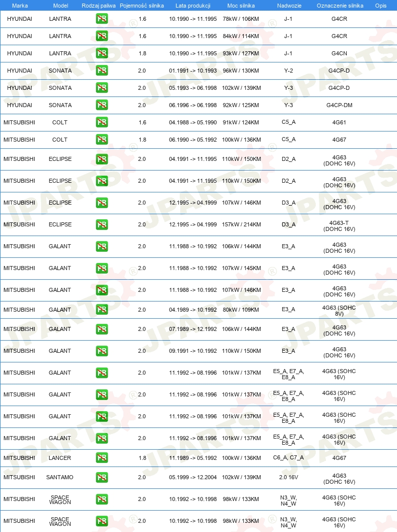Click body value 2.0 16V

tap(288, 477)
